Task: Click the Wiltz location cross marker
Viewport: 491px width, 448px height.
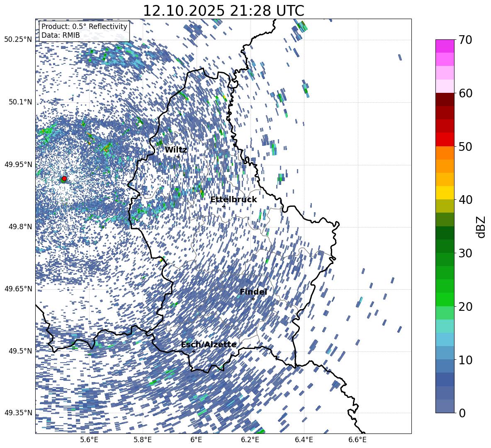Action: [x=178, y=156]
